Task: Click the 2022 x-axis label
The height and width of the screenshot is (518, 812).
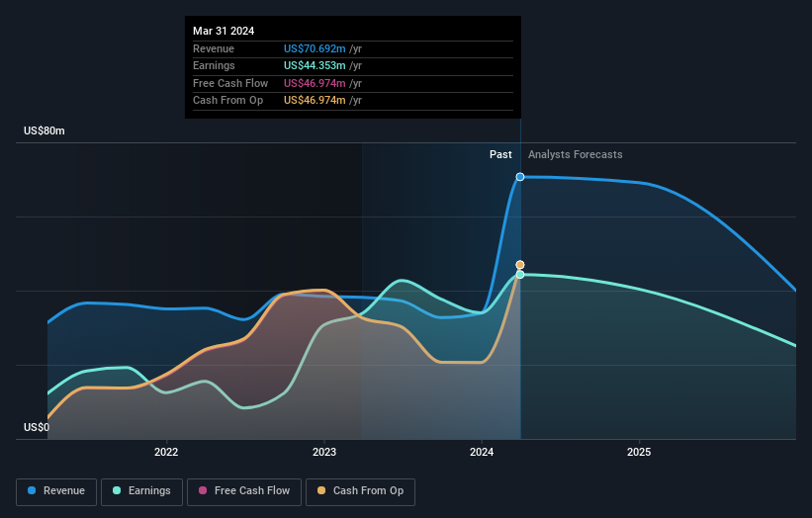Action: click(x=166, y=453)
